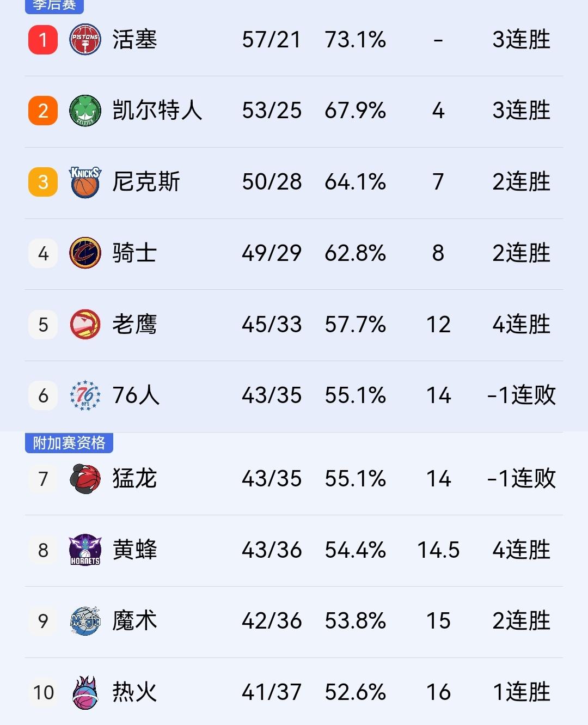The image size is (588, 725).
Task: Click the rank 1 red badge
Action: pos(42,38)
